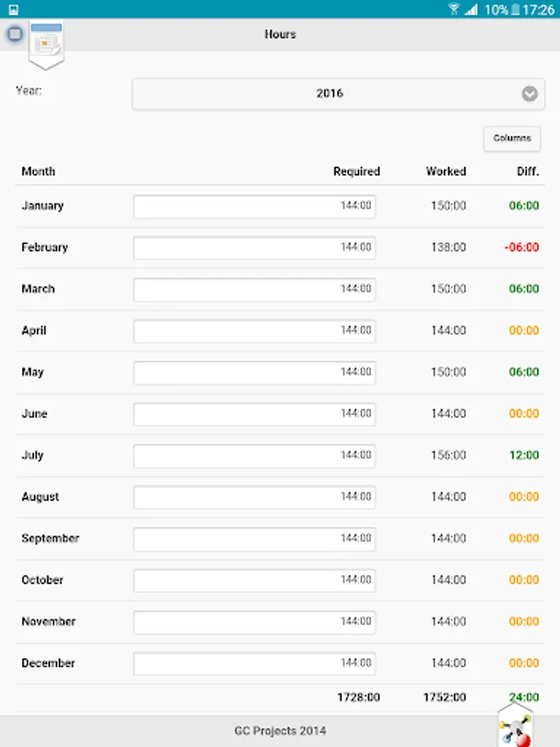The image size is (560, 747).
Task: Tap the battery status icon
Action: [x=517, y=9]
